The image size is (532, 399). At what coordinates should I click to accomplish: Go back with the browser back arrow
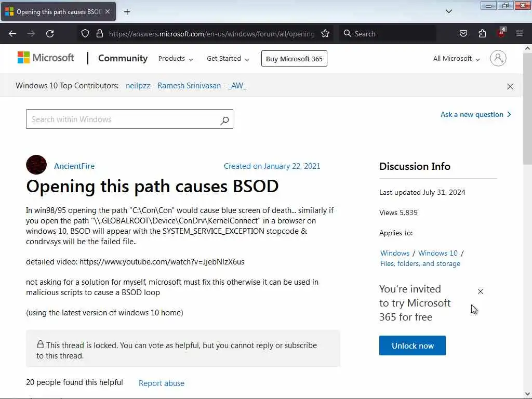(12, 34)
